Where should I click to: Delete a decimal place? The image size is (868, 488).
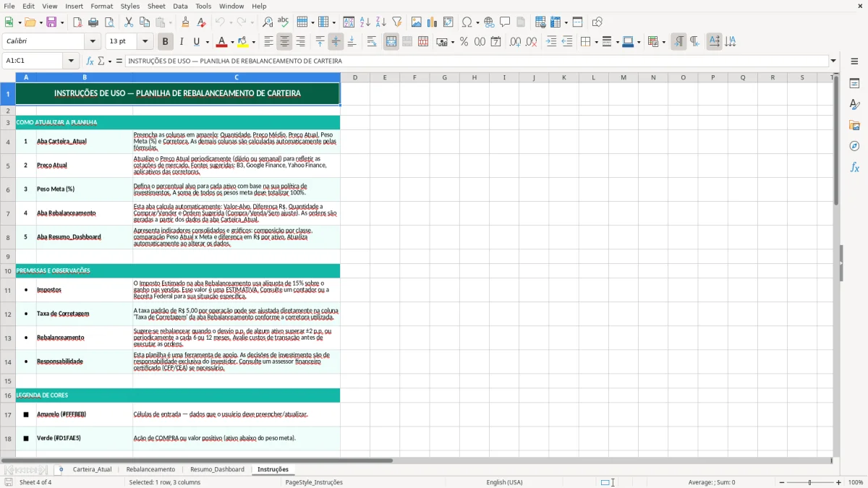coord(531,42)
